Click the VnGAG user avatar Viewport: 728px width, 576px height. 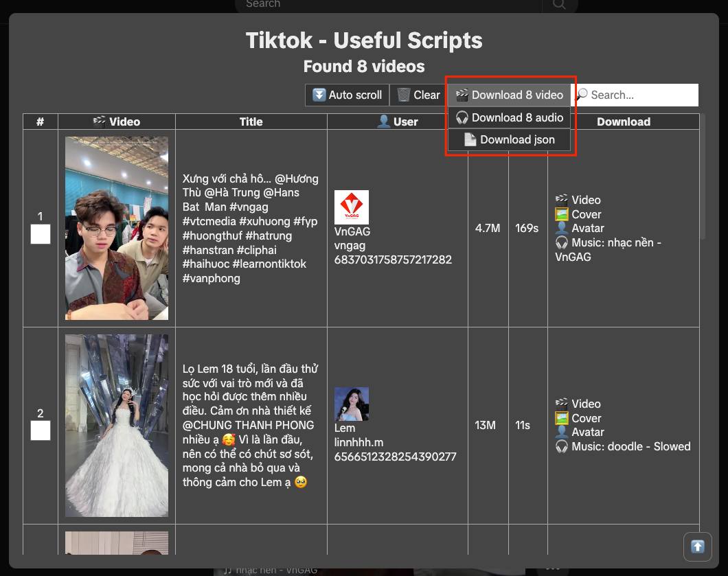pos(352,207)
